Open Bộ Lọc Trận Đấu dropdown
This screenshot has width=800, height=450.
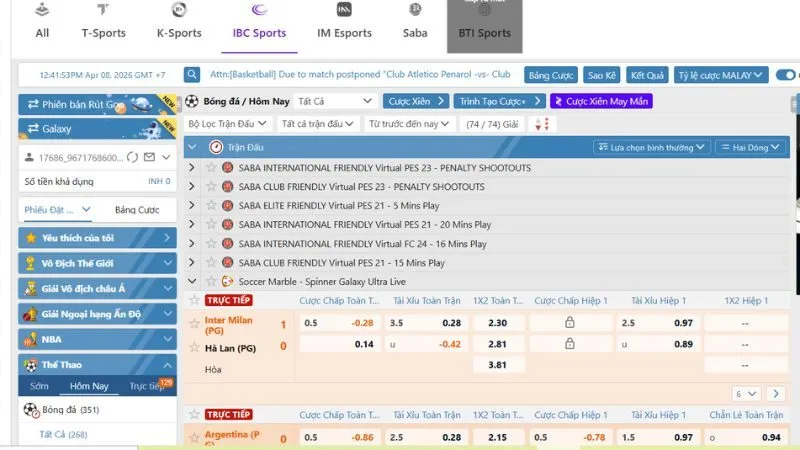click(x=228, y=124)
